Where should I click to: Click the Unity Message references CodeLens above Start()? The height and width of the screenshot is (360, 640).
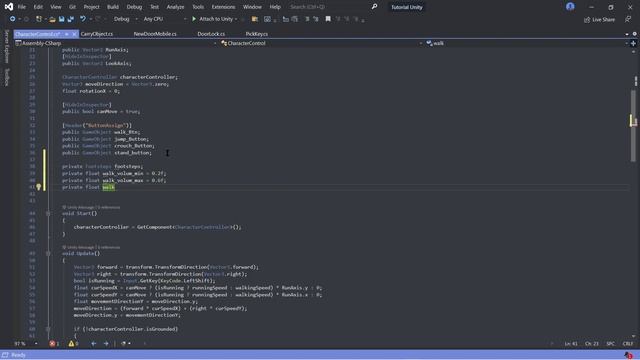pos(91,207)
